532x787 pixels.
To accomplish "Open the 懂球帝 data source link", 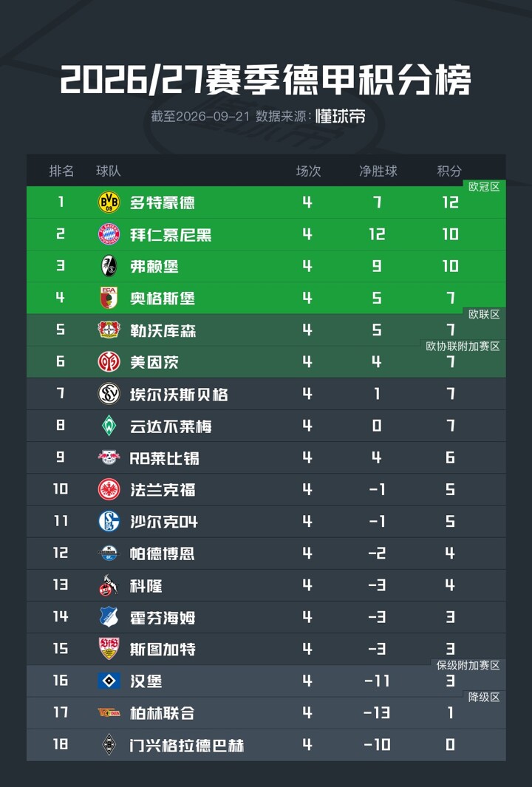I will 341,117.
